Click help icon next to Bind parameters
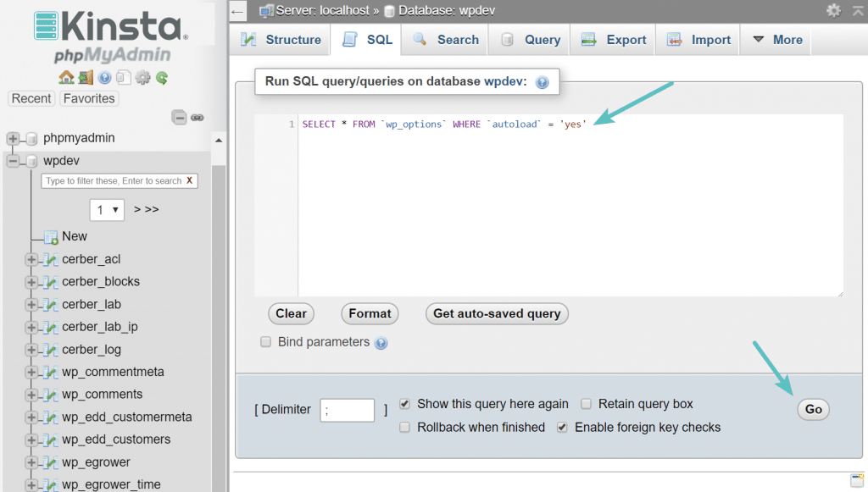The width and height of the screenshot is (868, 492). tap(381, 343)
